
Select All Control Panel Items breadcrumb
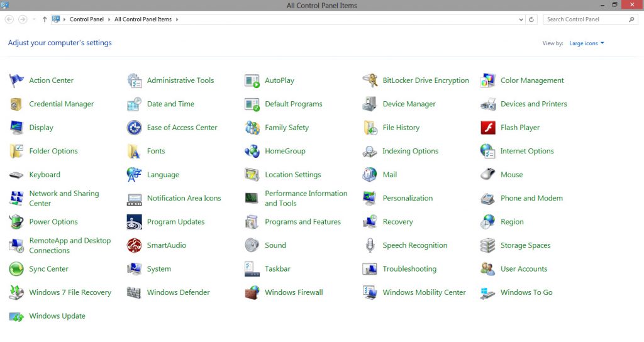click(143, 19)
